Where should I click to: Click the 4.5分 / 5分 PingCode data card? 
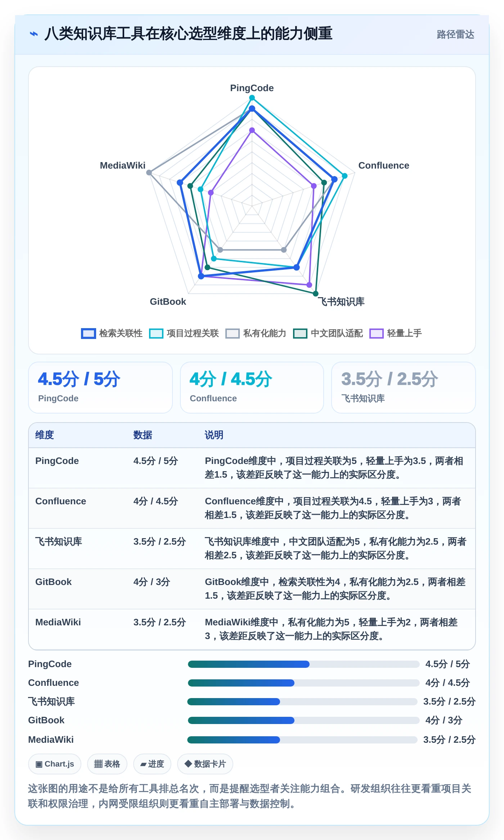pyautogui.click(x=100, y=388)
